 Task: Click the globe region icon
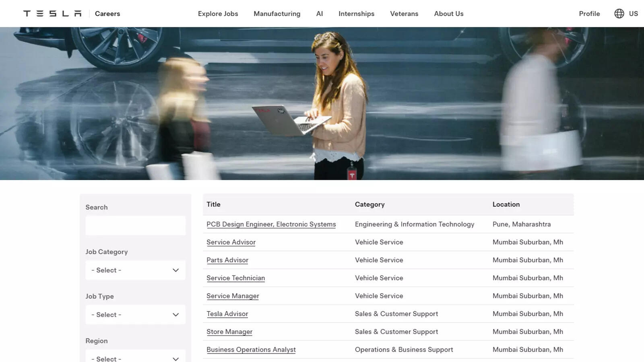(619, 14)
